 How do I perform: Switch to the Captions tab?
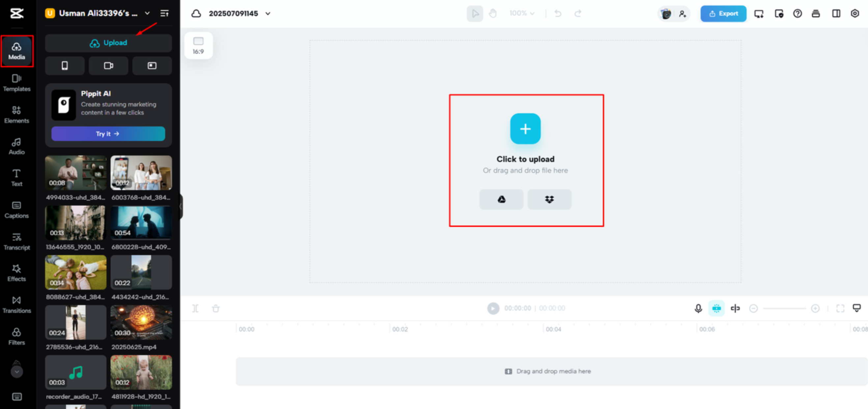tap(16, 209)
